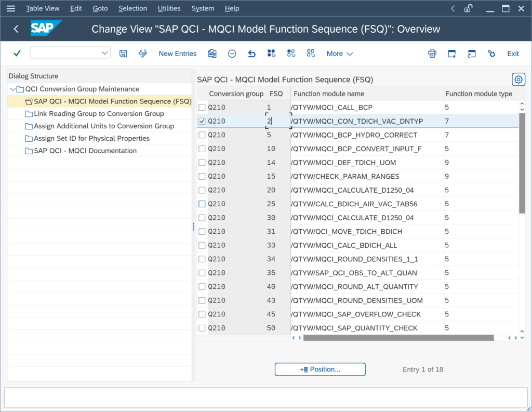The image size is (532, 412).
Task: Click /QTYW/MQCI_CALL_BCP cell
Action: [367, 108]
